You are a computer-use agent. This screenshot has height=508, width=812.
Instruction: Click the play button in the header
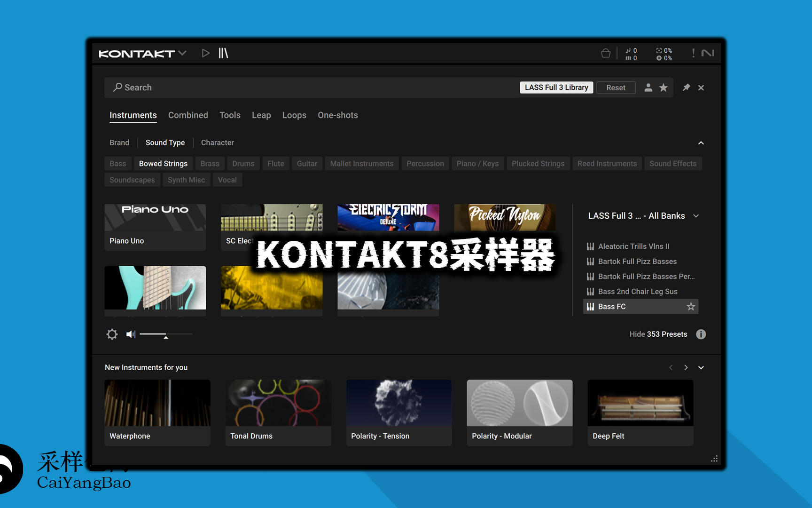[x=205, y=53]
